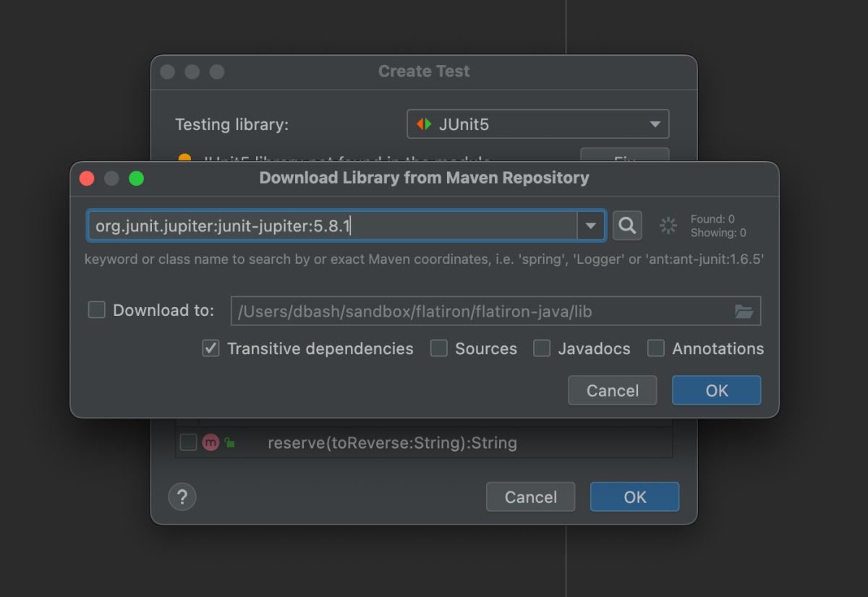The image size is (868, 597).
Task: Click Cancel in Download Library dialog
Action: tap(613, 390)
